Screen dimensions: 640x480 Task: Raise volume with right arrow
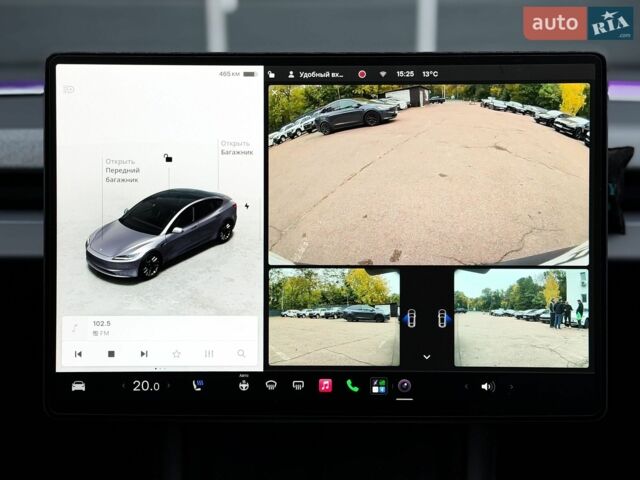click(x=511, y=386)
